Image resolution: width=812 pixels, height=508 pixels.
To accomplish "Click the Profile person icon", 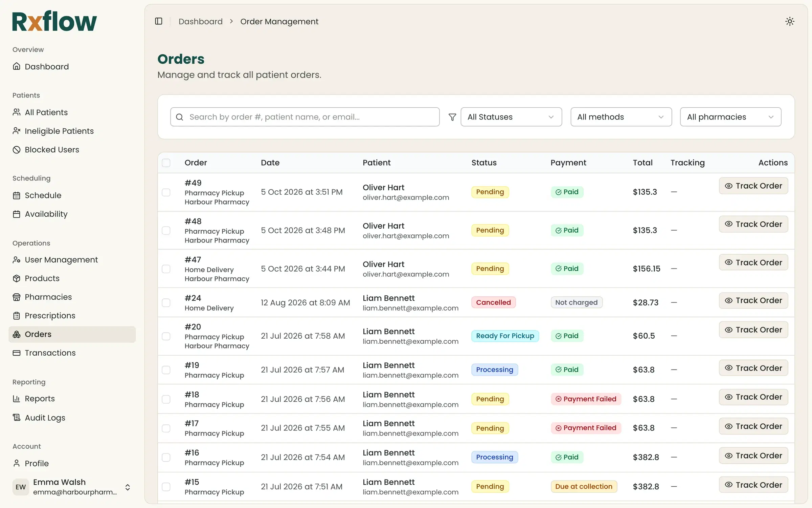I will pos(17,463).
